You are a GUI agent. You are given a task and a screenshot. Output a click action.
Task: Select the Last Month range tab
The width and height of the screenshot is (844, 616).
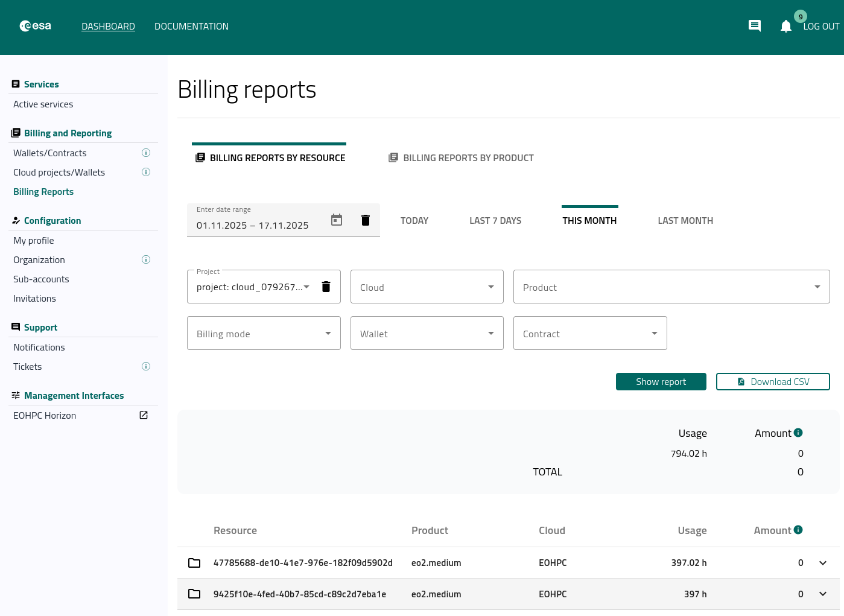pyautogui.click(x=685, y=221)
